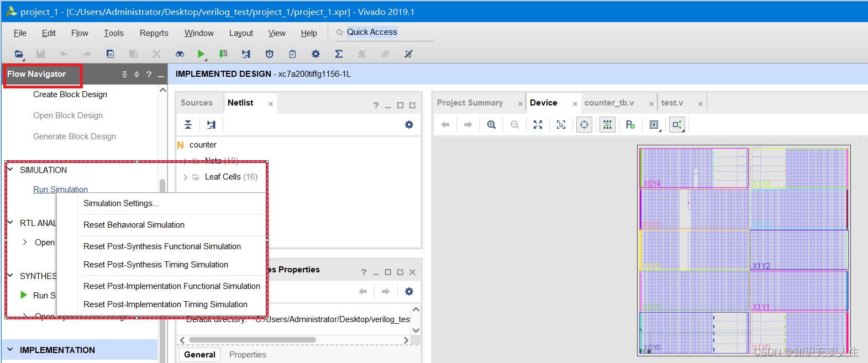The image size is (868, 363).
Task: Click Device view next arrow icon
Action: (x=468, y=125)
